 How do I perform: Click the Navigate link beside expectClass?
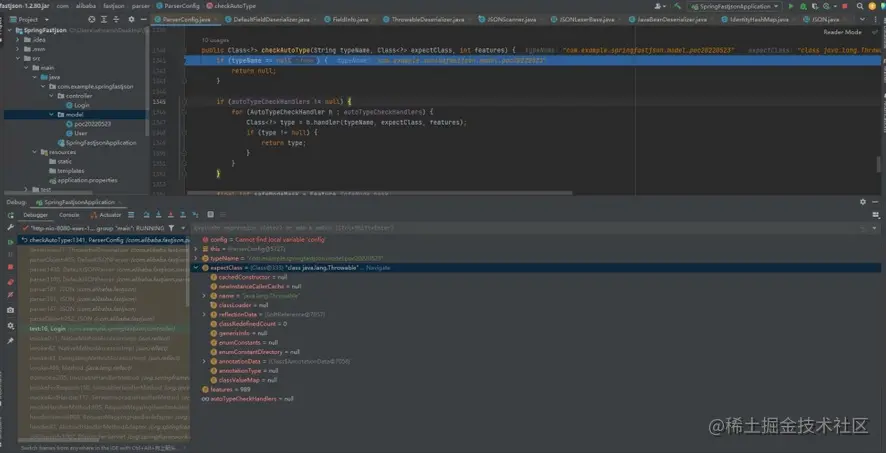point(378,268)
